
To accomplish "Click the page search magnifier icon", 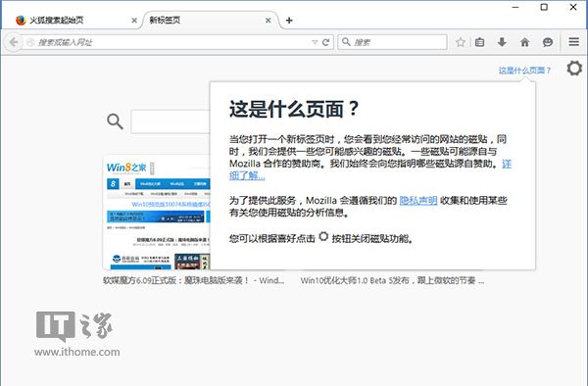I will coord(115,121).
